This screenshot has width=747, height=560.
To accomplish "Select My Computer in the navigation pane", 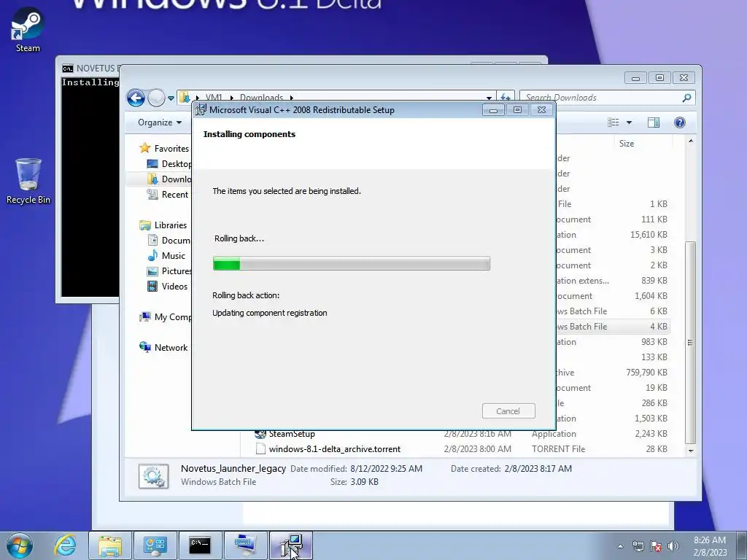I will pos(166,317).
